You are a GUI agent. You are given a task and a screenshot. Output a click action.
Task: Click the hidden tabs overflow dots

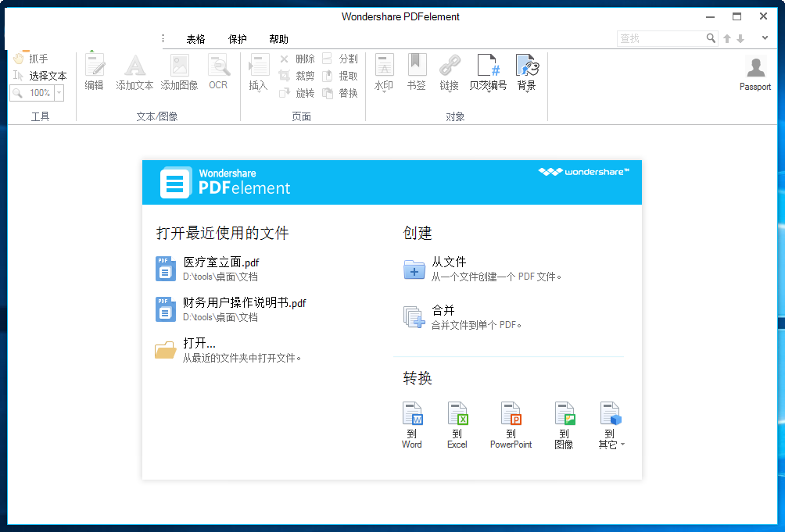point(163,39)
